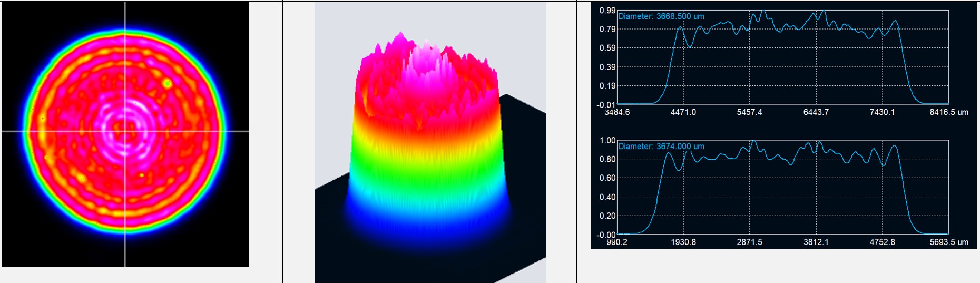Viewport: 980px width, 283px height.
Task: Click the top graph axis value 8416.5 um
Action: (x=949, y=112)
